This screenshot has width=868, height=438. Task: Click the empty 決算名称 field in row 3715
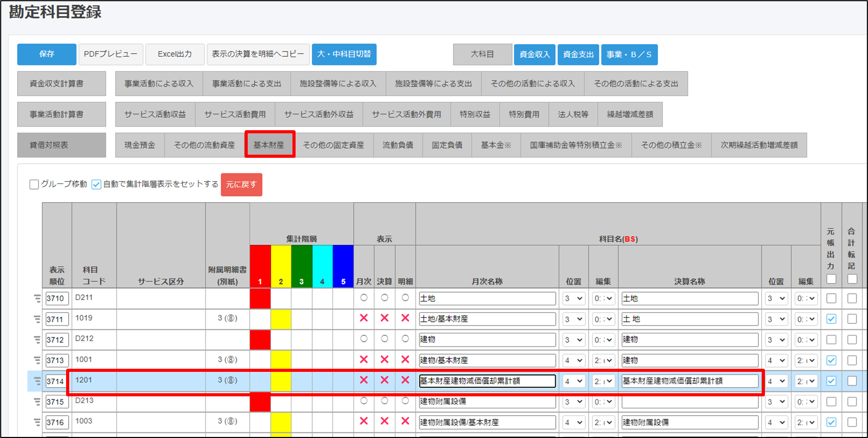pyautogui.click(x=690, y=402)
